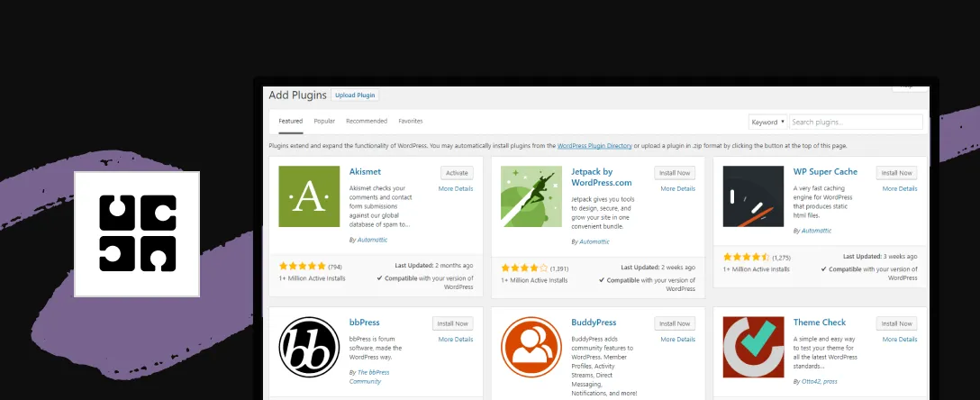The width and height of the screenshot is (980, 400).
Task: Open the Keyword search type dropdown
Action: coord(767,122)
